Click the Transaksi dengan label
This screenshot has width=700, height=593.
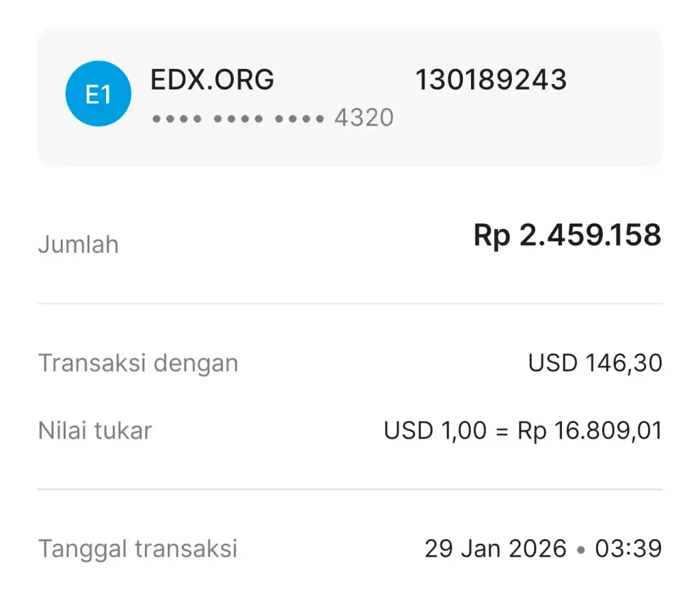(x=138, y=363)
